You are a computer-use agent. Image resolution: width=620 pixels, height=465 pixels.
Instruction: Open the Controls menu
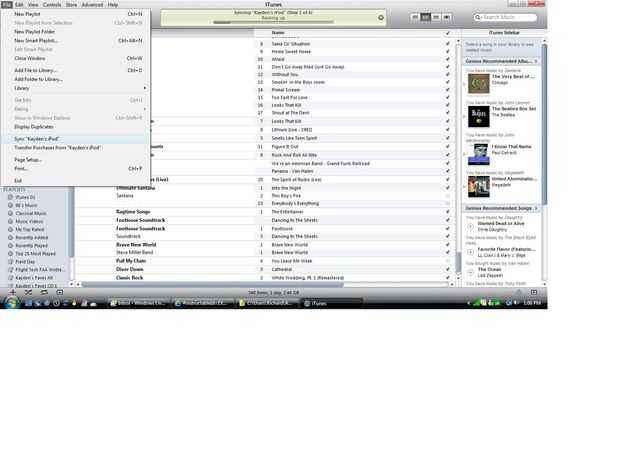pos(52,5)
